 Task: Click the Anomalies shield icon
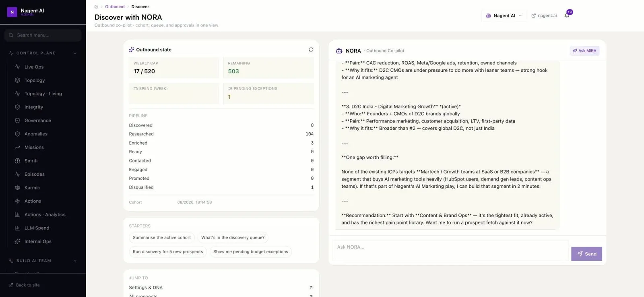click(17, 134)
